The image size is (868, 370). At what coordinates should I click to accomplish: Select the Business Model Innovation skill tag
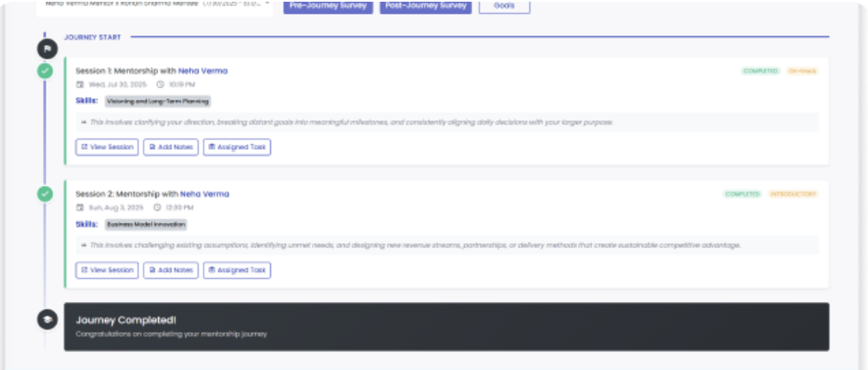[146, 225]
